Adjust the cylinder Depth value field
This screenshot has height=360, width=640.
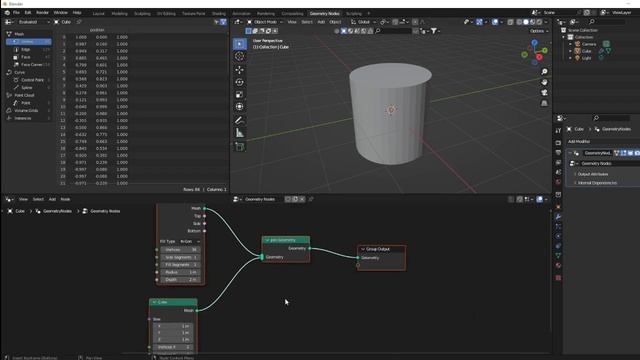(180, 280)
